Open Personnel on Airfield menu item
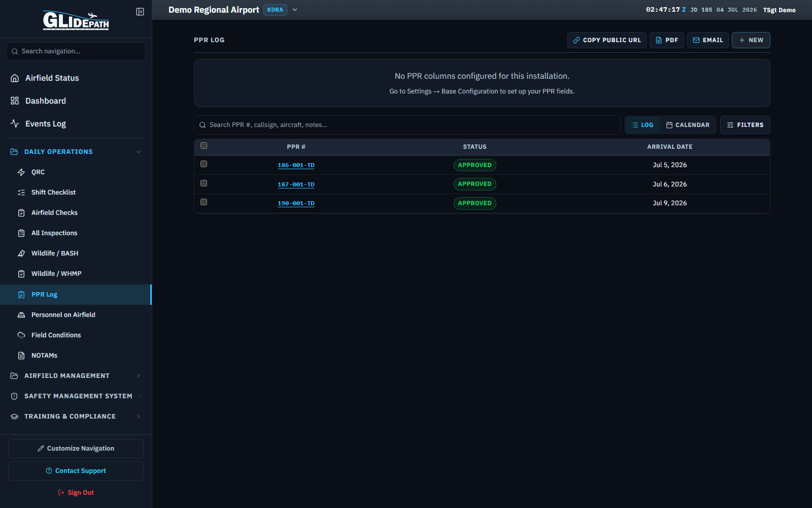 point(76,315)
